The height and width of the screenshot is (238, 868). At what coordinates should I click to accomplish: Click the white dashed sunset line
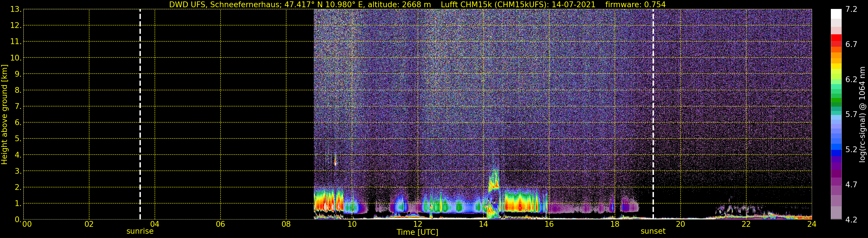click(x=653, y=114)
